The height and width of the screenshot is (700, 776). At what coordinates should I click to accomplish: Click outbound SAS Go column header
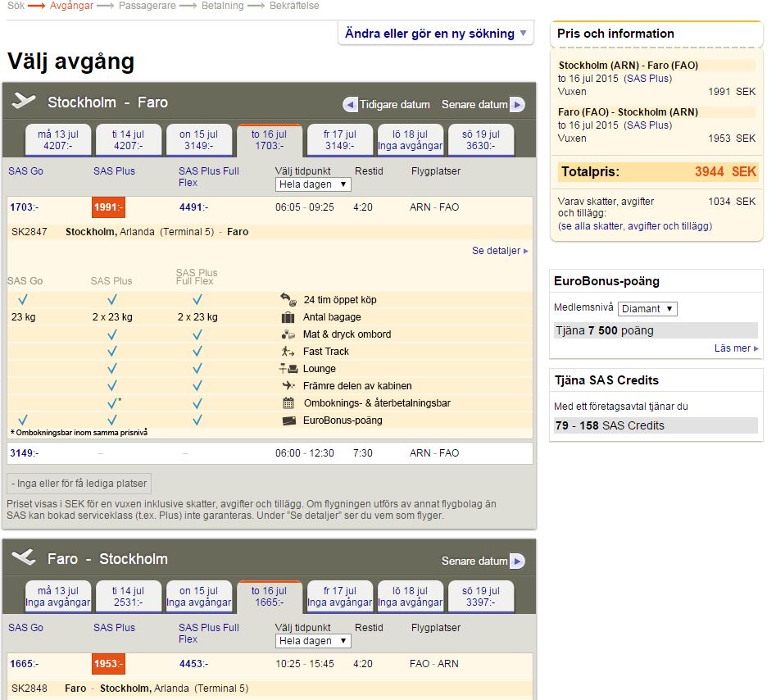[x=25, y=171]
